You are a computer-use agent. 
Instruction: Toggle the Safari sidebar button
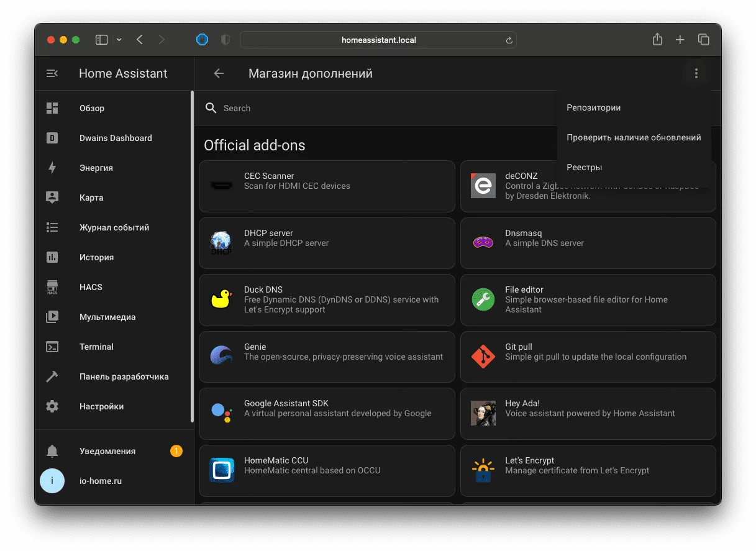tap(101, 40)
